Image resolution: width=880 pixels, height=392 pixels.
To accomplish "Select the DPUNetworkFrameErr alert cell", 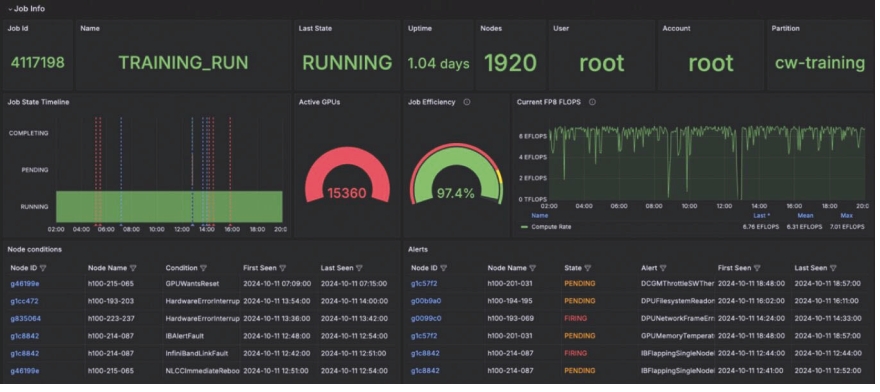I will [678, 318].
